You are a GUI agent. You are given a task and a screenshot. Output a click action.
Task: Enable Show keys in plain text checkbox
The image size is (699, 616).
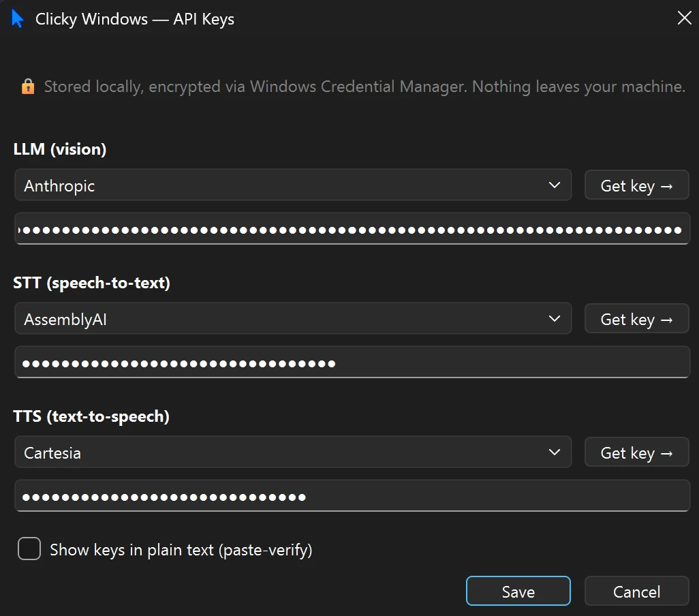click(x=29, y=549)
